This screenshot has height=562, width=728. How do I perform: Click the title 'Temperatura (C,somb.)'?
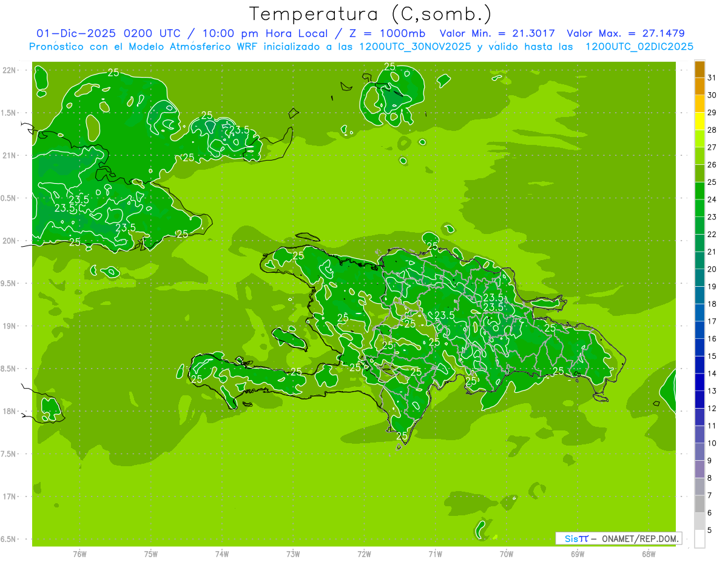pyautogui.click(x=371, y=15)
